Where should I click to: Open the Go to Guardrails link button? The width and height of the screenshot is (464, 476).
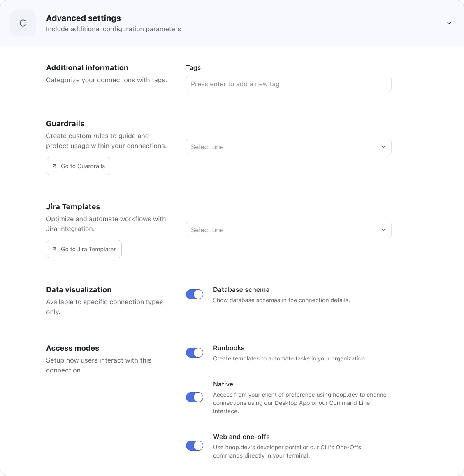[78, 166]
